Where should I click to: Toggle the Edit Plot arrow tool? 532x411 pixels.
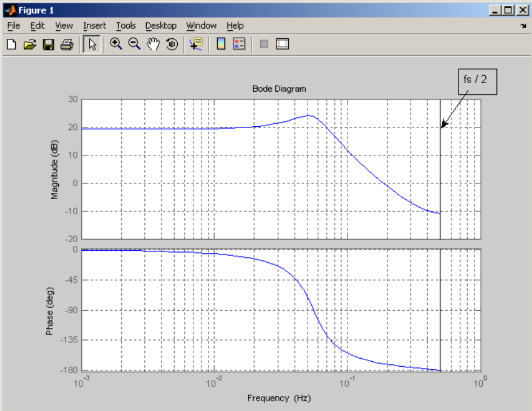click(x=92, y=44)
